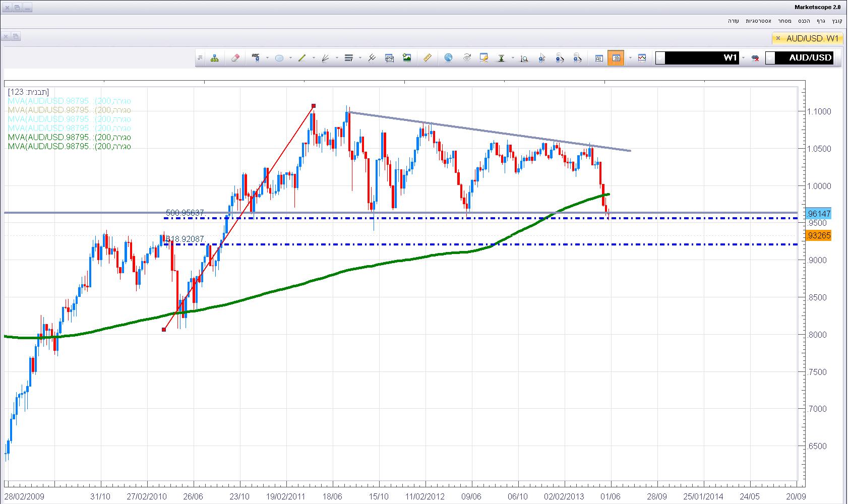Image resolution: width=851 pixels, height=504 pixels.
Task: Select the eraser tool in toolbar
Action: click(235, 58)
